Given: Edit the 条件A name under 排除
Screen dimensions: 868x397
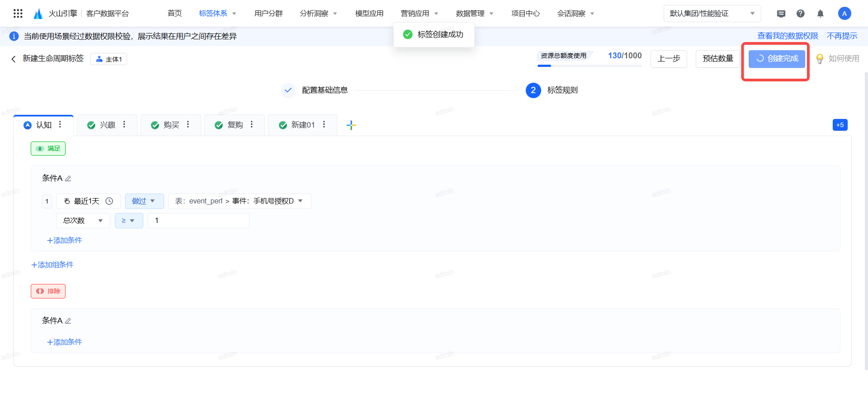Looking at the screenshot, I should point(68,321).
